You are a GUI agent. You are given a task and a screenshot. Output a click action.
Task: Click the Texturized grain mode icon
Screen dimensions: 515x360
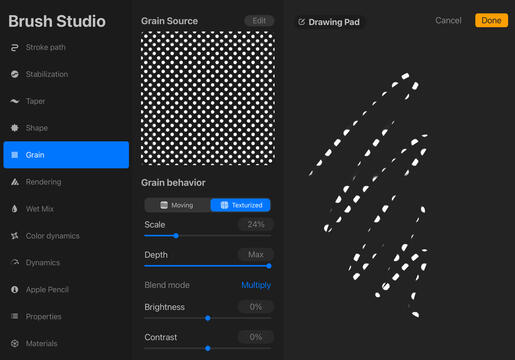coord(224,205)
